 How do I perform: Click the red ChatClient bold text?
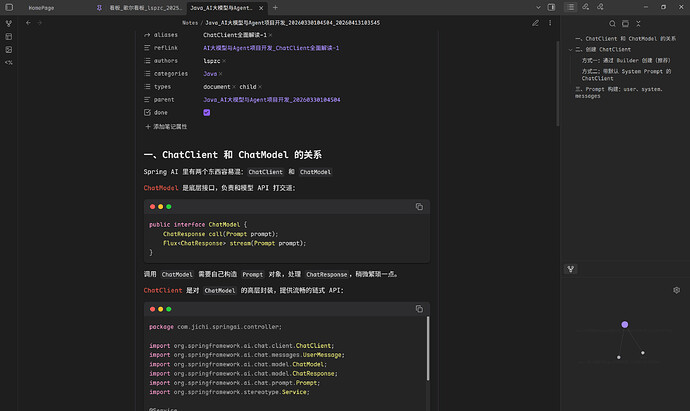pos(162,290)
